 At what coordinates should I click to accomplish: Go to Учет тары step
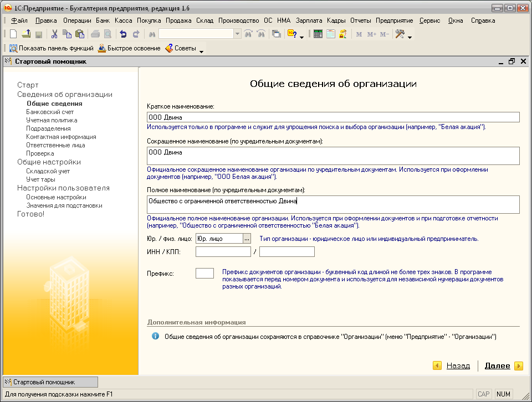click(x=40, y=179)
